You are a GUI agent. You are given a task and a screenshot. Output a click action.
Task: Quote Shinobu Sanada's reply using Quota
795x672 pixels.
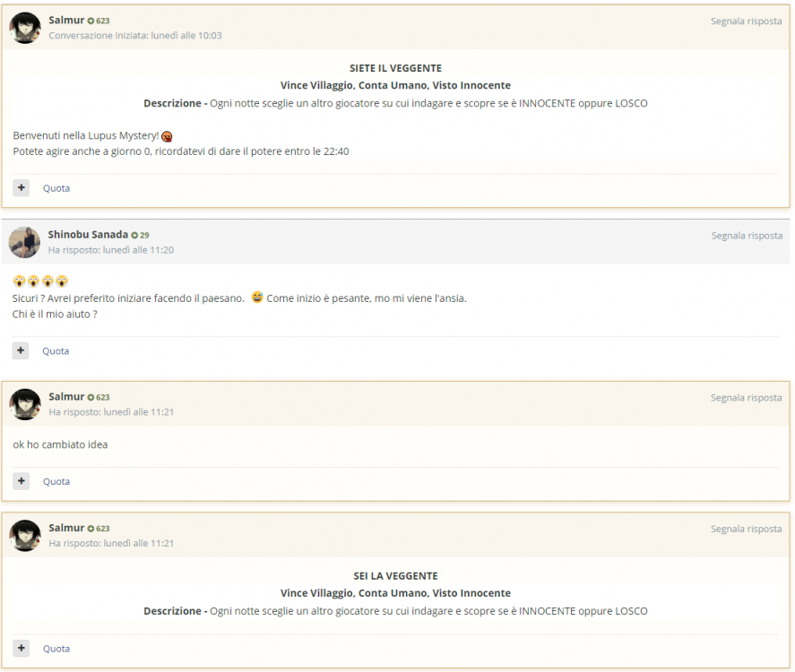coord(56,350)
